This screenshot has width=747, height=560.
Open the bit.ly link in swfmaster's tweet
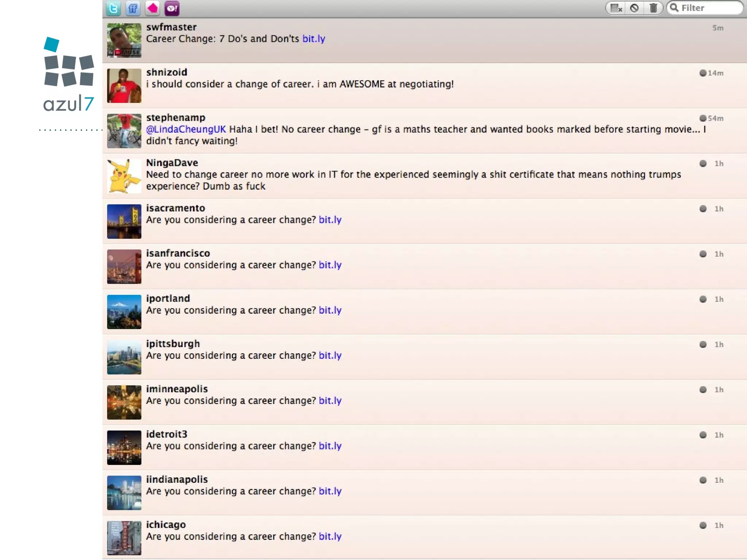pos(314,39)
